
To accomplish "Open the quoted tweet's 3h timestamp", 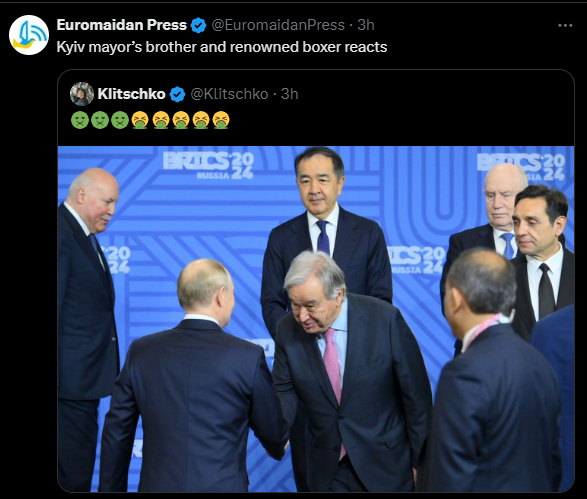I will pyautogui.click(x=289, y=94).
